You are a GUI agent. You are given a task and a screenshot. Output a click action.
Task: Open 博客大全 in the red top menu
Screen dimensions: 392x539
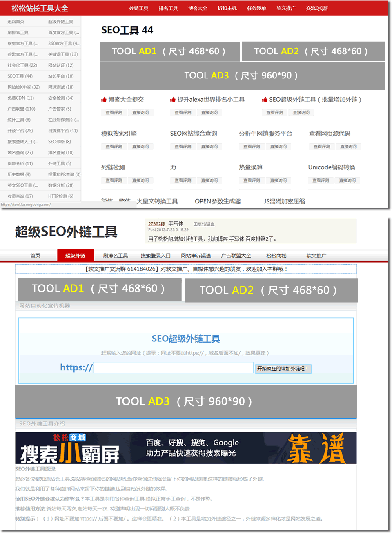(198, 8)
